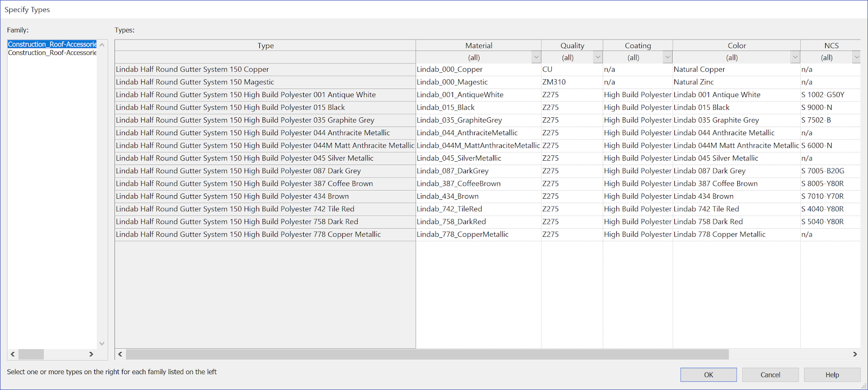
Task: Open the Color filter dropdown
Action: (x=795, y=57)
